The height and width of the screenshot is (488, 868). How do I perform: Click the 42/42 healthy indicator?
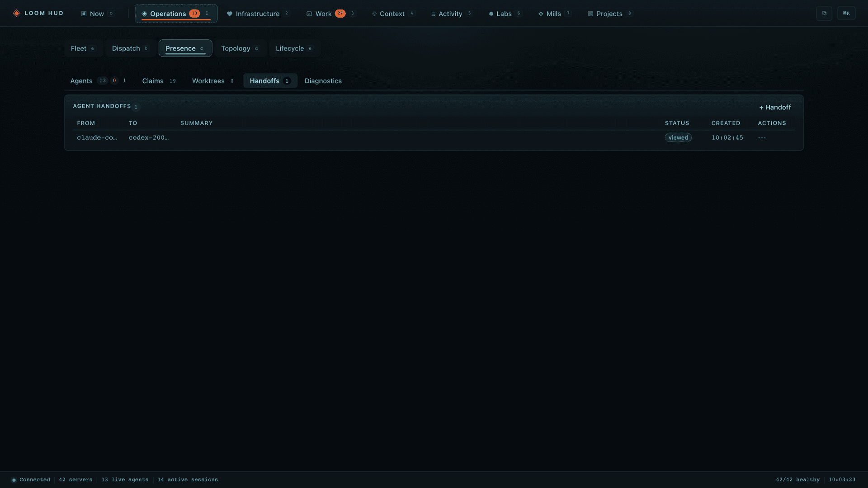[x=797, y=480]
